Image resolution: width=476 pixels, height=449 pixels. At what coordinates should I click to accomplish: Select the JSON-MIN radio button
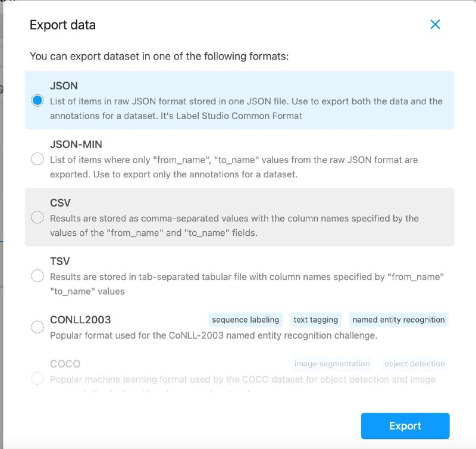[37, 159]
